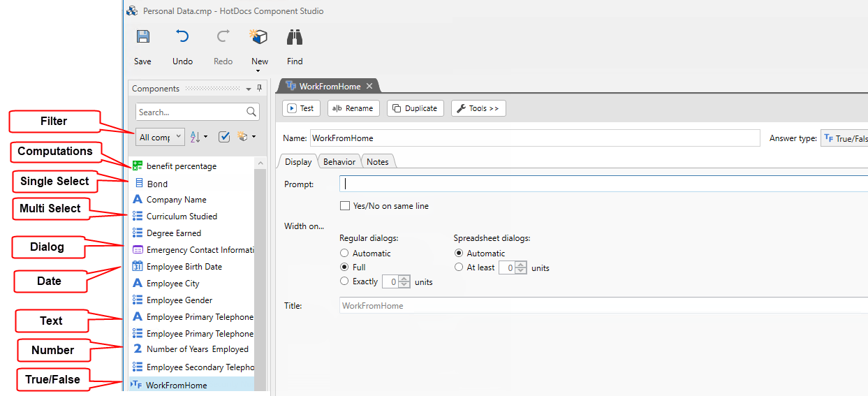Image resolution: width=868 pixels, height=396 pixels.
Task: Click the text A icon beside Company Name
Action: [138, 199]
